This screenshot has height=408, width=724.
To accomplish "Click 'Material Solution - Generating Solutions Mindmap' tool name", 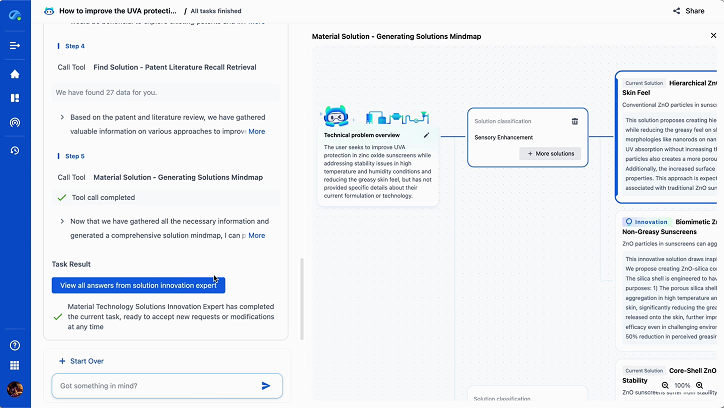I will tap(178, 177).
